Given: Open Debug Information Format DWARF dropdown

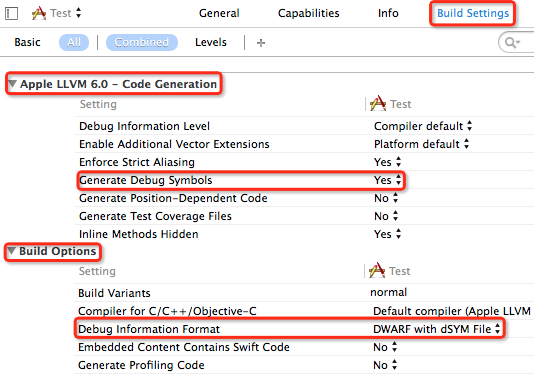Looking at the screenshot, I should point(437,329).
